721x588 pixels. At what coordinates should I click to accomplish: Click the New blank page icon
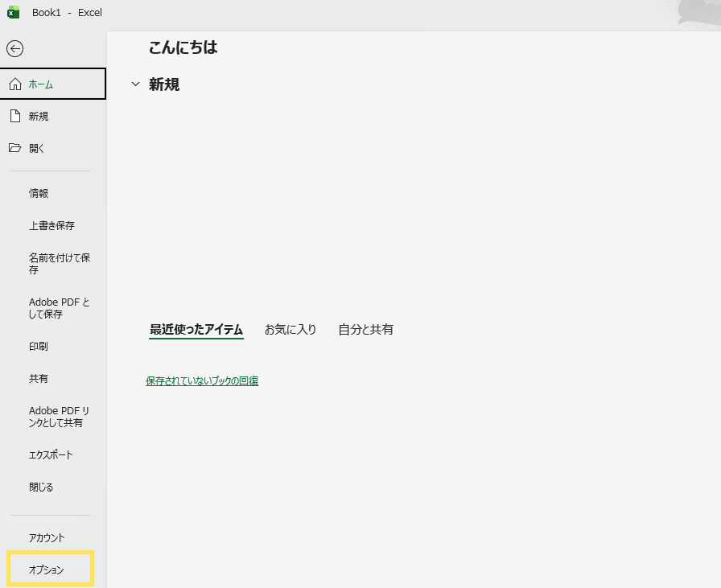14,116
